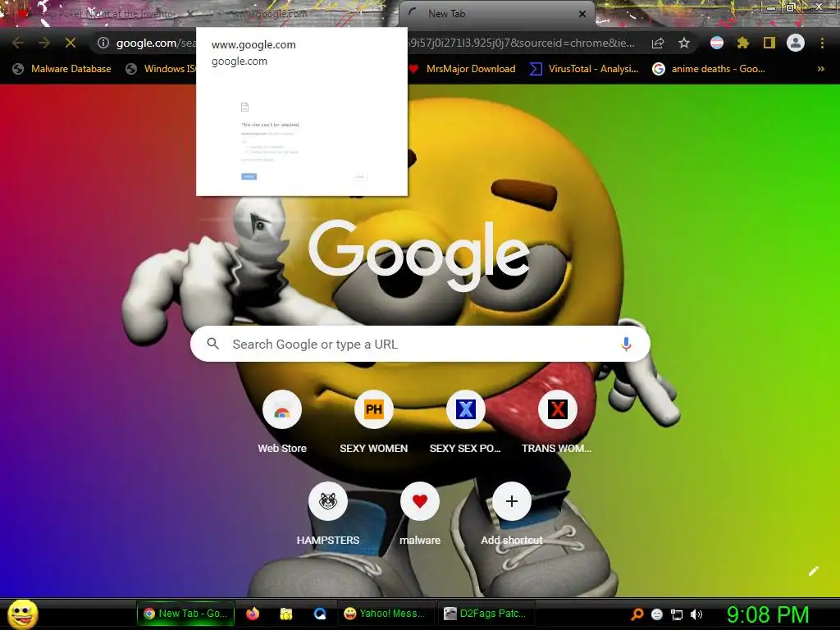Open D2Fags Patch taskbar button
Image resolution: width=840 pixels, height=630 pixels.
(x=486, y=614)
